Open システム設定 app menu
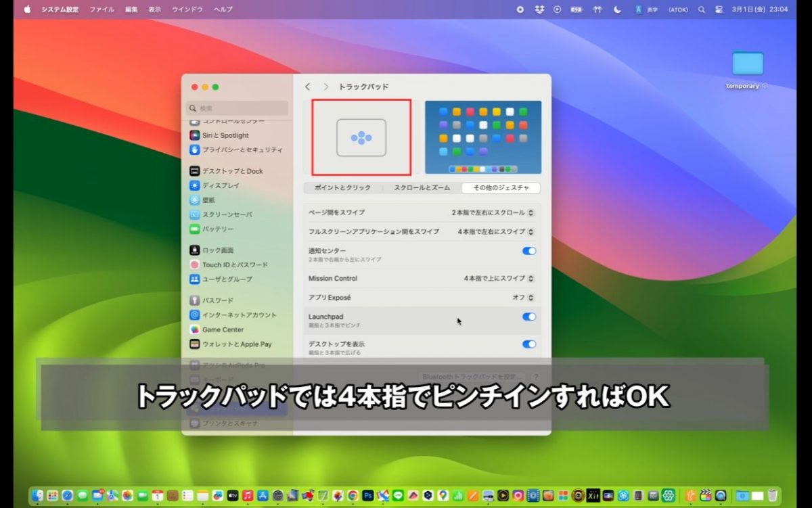 pos(59,9)
